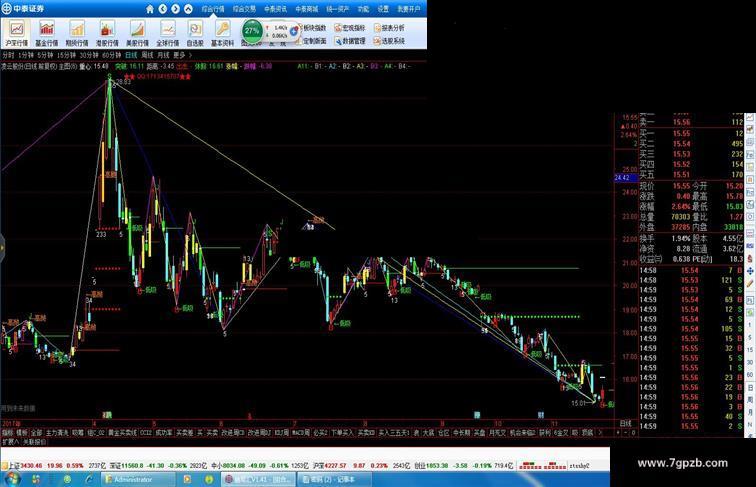Image resolution: width=756 pixels, height=487 pixels.
Task: Open Notepad (记事本) taskbar item
Action: [334, 480]
